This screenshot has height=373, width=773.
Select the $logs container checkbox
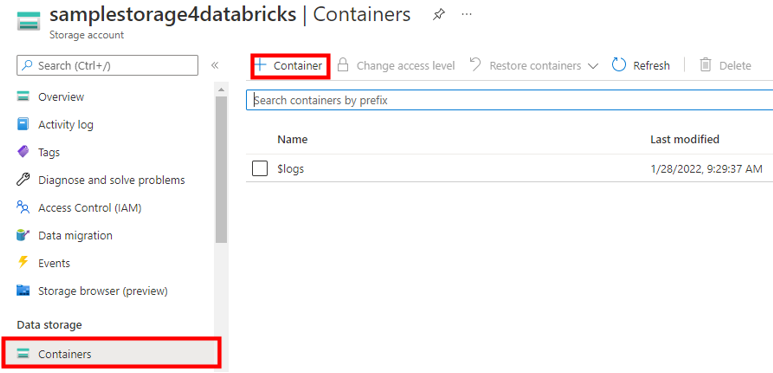point(260,169)
